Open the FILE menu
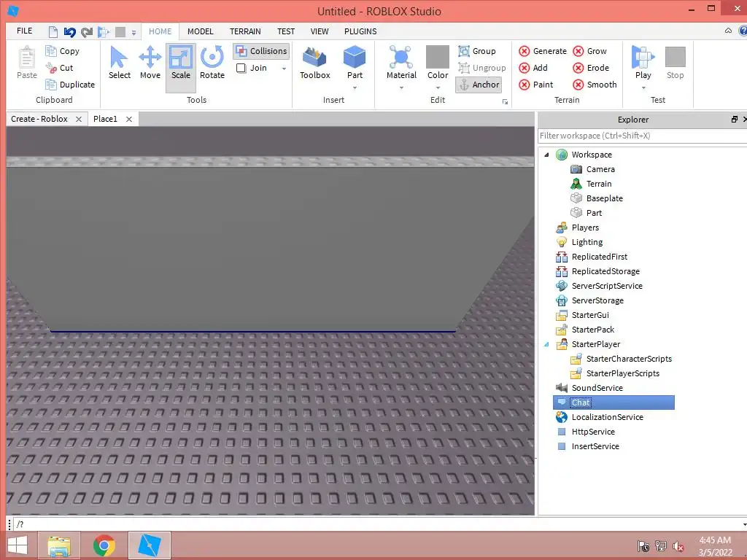Image resolution: width=747 pixels, height=560 pixels. (x=24, y=31)
